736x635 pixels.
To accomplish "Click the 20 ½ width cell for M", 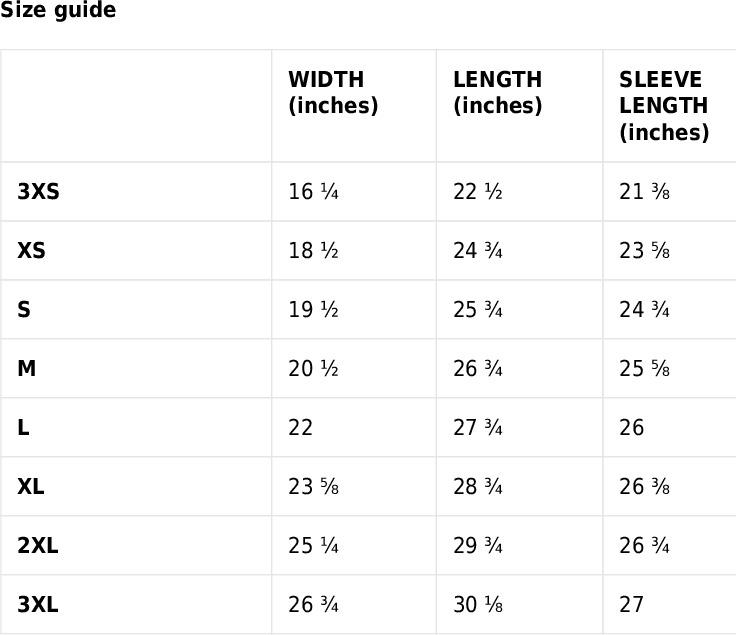I will (x=314, y=368).
